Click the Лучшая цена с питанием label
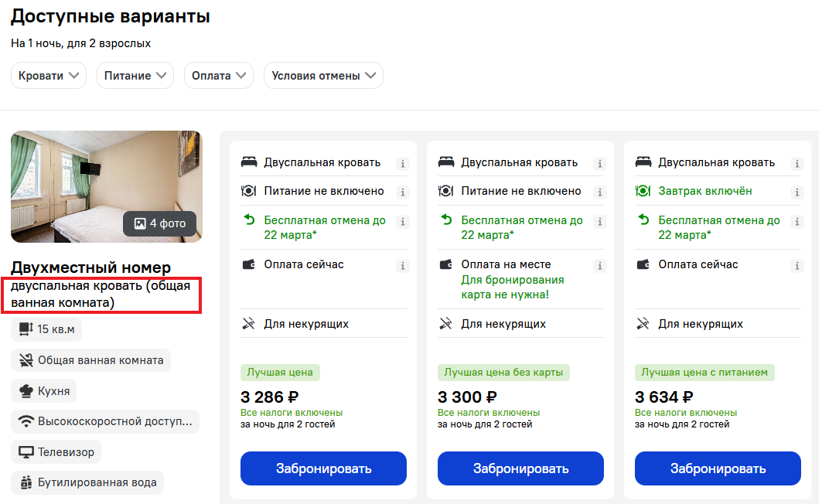The height and width of the screenshot is (504, 822). 704,373
